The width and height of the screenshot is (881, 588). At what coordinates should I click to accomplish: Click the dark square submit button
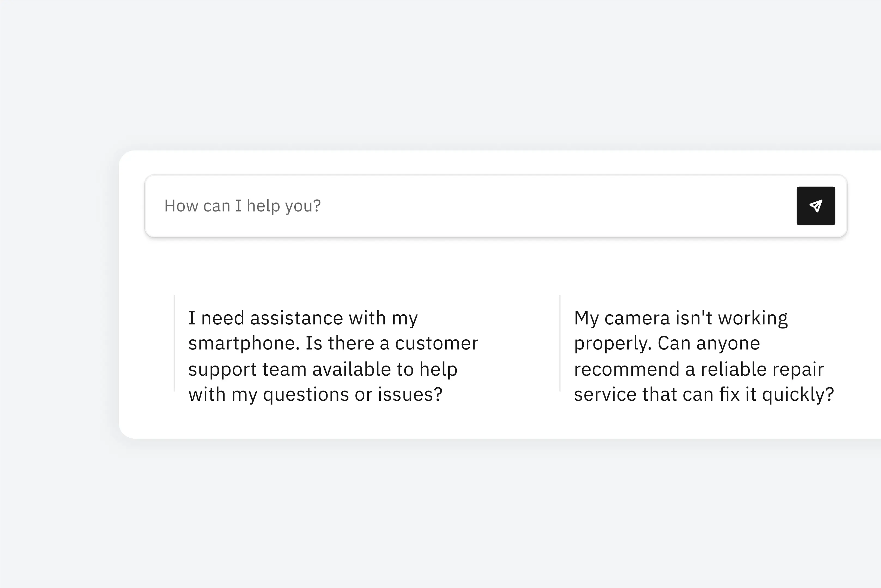pos(816,206)
